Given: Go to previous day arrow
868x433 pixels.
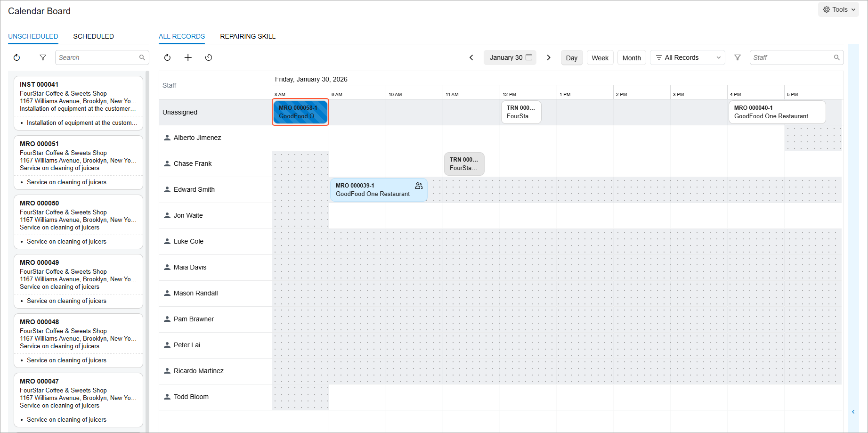Looking at the screenshot, I should [x=471, y=57].
